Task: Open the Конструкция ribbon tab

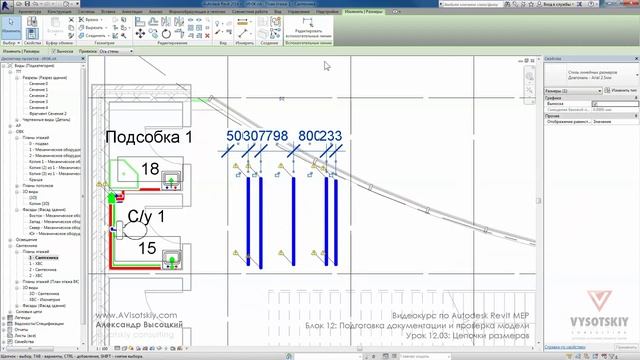Action: (x=60, y=12)
